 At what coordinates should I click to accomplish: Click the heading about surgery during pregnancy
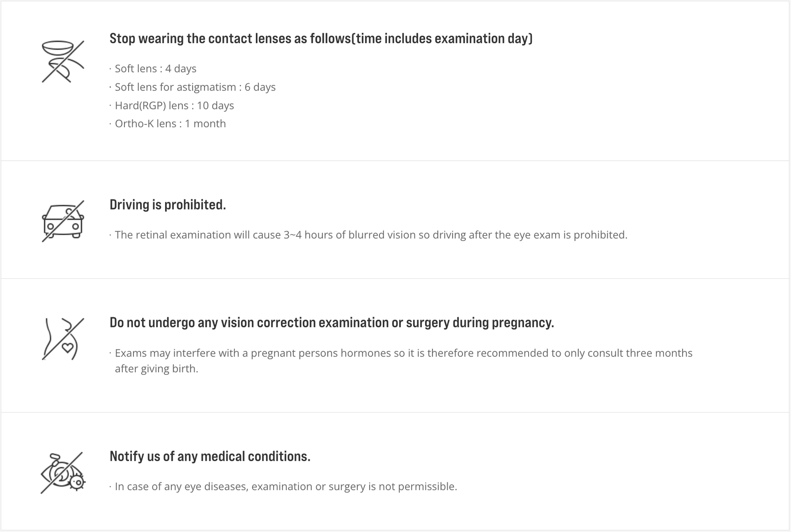pyautogui.click(x=332, y=322)
